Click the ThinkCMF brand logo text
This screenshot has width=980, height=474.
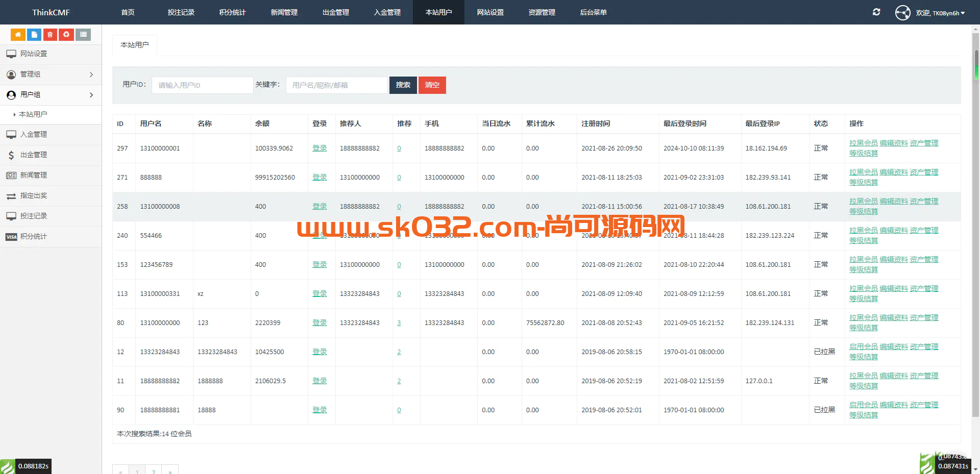[x=51, y=12]
